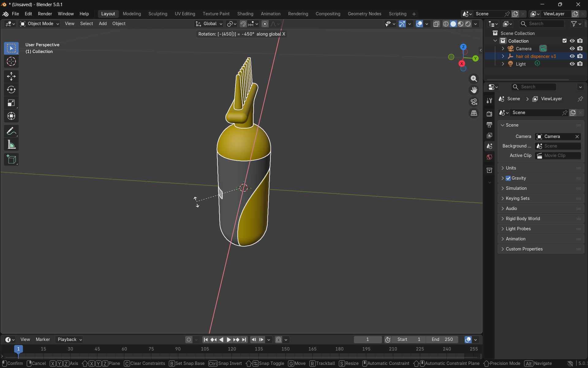588x368 pixels.
Task: Click the End frame field
Action: point(442,339)
